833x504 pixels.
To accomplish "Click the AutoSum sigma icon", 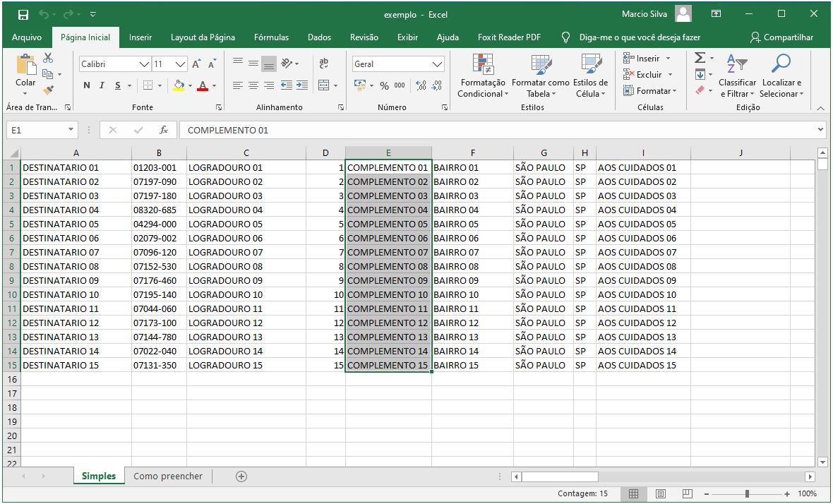I will (700, 58).
